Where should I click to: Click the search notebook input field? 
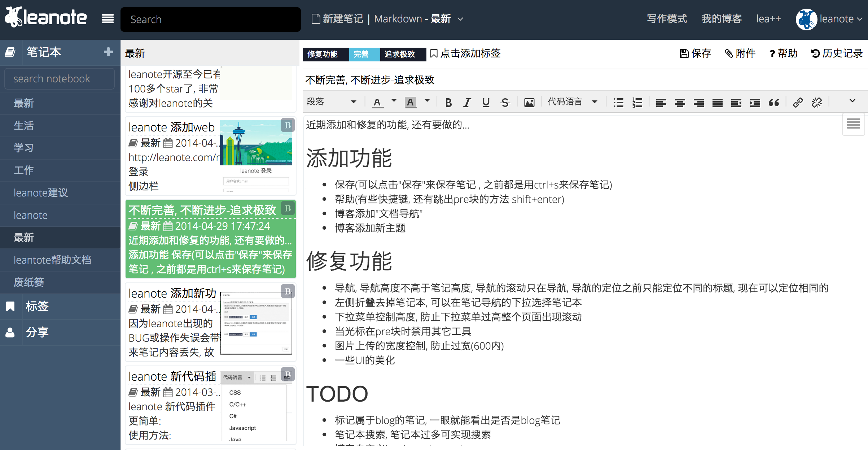click(x=60, y=79)
